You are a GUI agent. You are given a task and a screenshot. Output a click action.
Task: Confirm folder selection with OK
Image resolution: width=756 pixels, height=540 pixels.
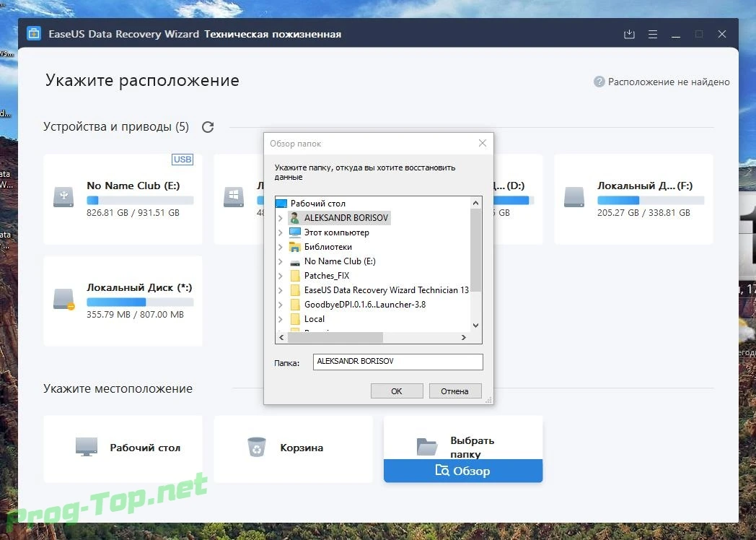click(x=397, y=391)
